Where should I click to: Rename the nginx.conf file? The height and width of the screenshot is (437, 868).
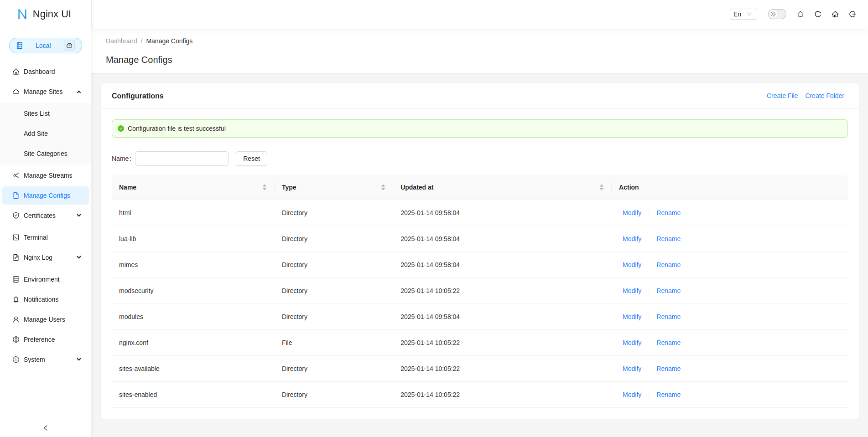[x=668, y=343]
